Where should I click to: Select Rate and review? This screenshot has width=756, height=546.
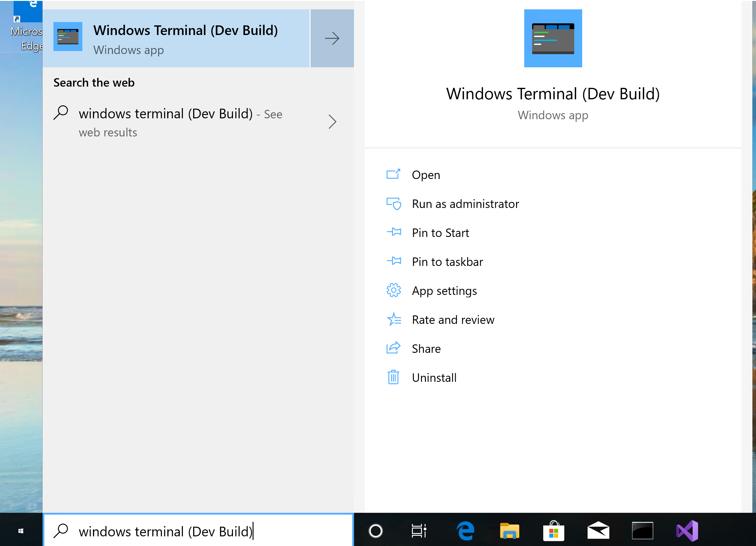[453, 320]
